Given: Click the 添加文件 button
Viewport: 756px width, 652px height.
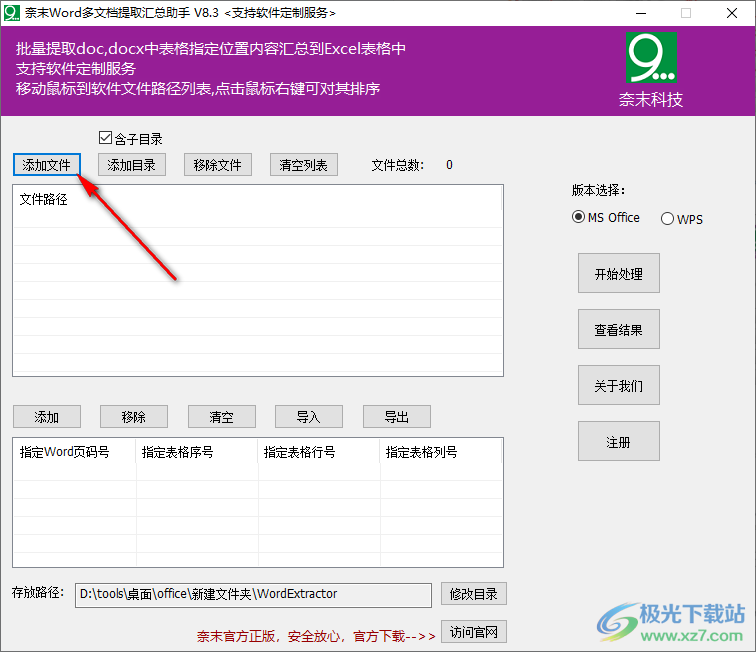Looking at the screenshot, I should click(46, 165).
